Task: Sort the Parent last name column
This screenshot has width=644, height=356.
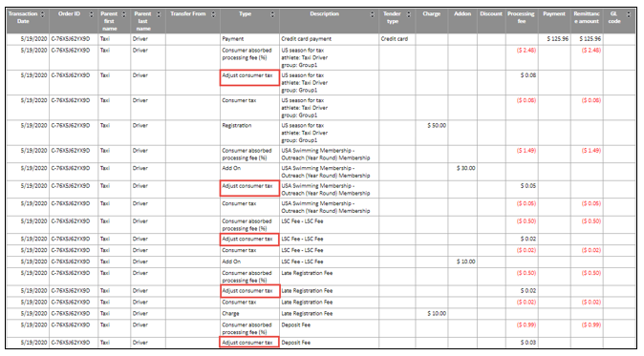Action: (x=159, y=14)
